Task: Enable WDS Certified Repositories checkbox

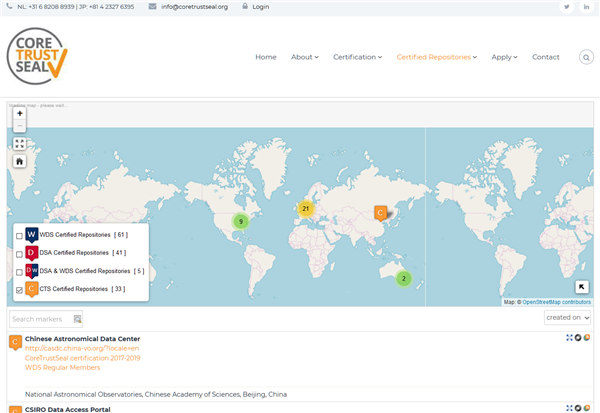Action: tap(19, 235)
